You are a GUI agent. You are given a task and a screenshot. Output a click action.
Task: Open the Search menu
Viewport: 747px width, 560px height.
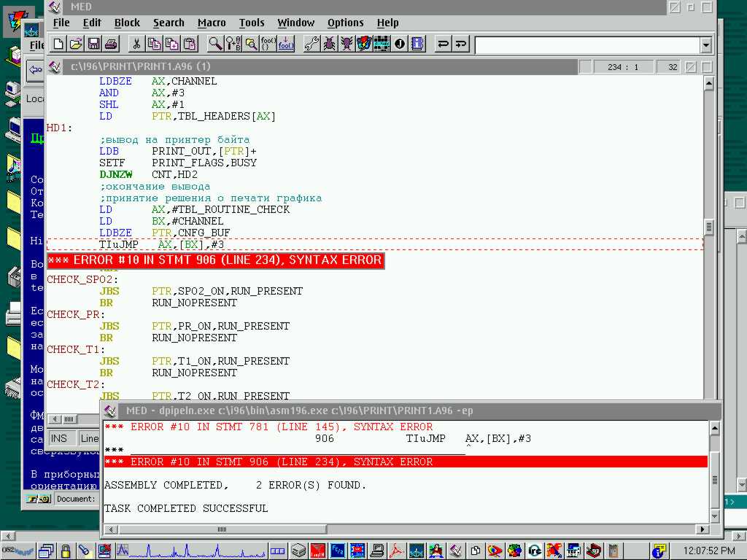[x=169, y=23]
